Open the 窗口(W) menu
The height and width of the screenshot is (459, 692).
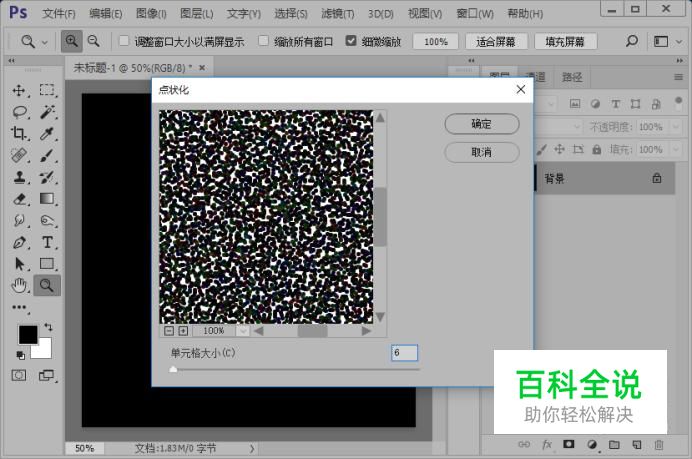tap(475, 14)
